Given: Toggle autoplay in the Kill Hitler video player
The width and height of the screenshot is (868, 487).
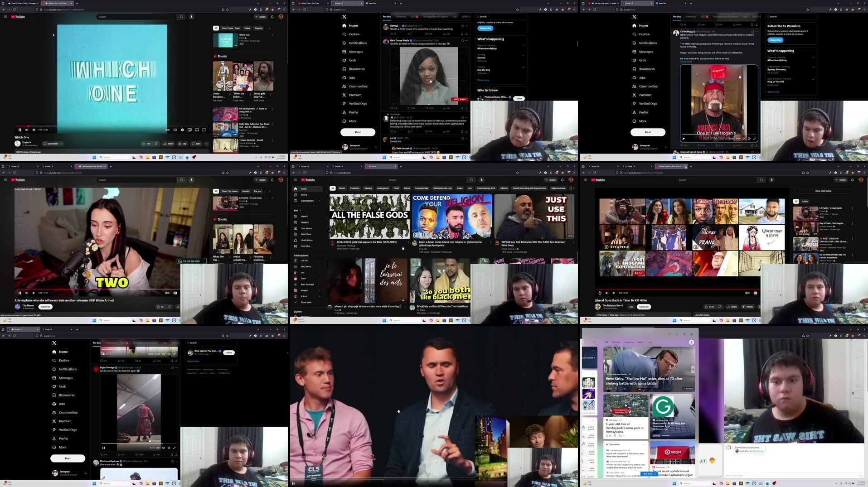Looking at the screenshot, I should click(x=747, y=293).
